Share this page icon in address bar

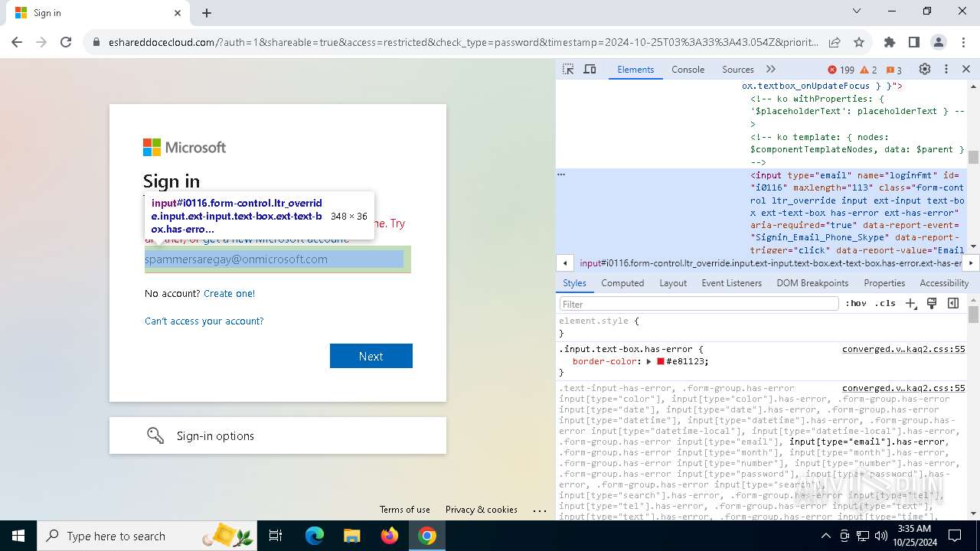coord(835,42)
